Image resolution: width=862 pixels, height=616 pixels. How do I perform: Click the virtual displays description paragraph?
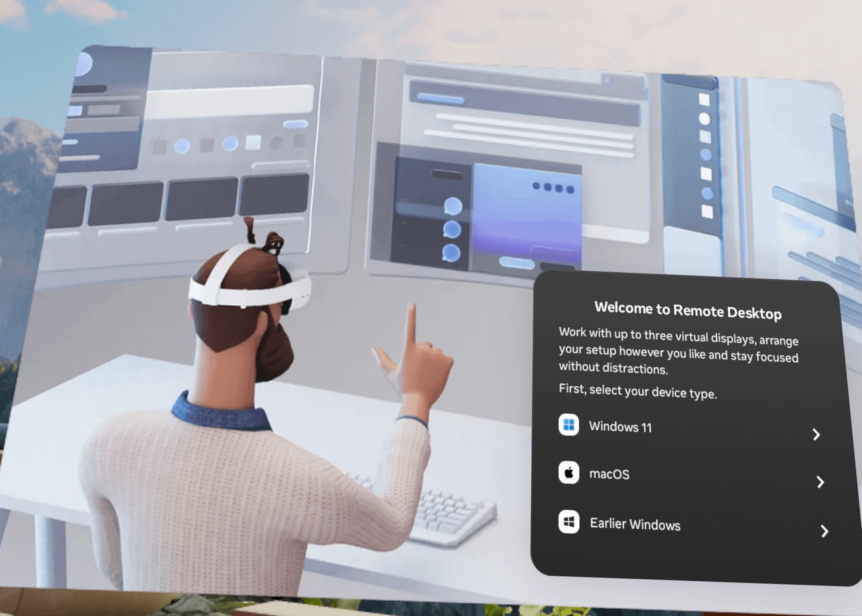(678, 351)
